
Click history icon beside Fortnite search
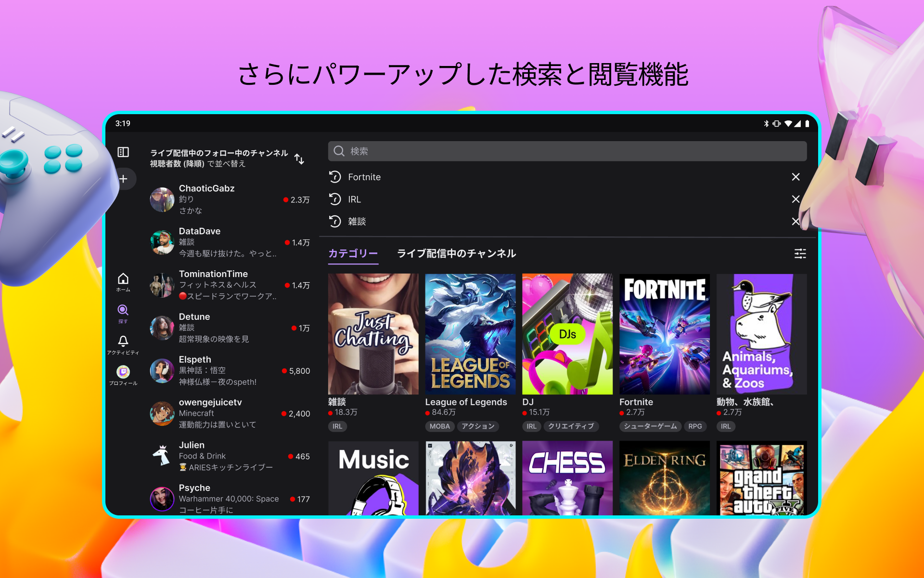pos(335,177)
